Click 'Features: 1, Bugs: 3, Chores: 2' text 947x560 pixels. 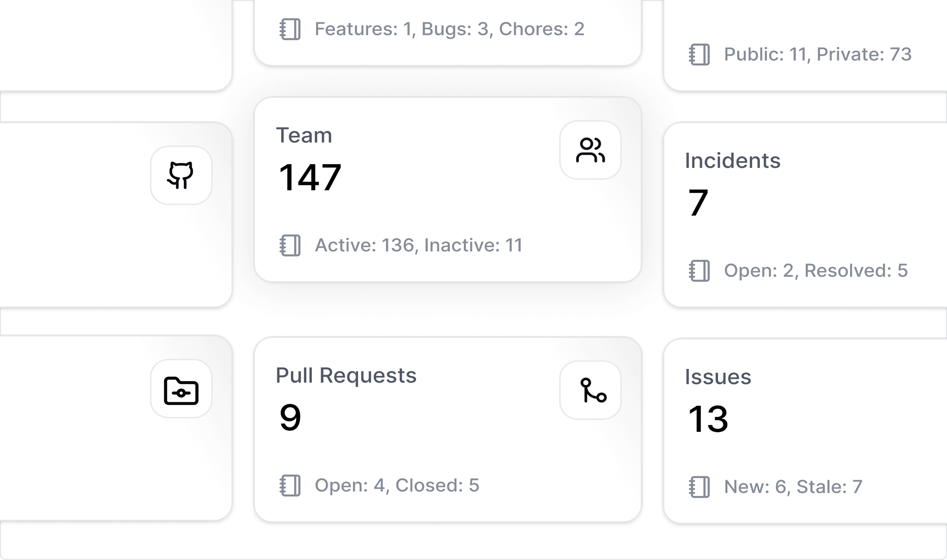450,29
